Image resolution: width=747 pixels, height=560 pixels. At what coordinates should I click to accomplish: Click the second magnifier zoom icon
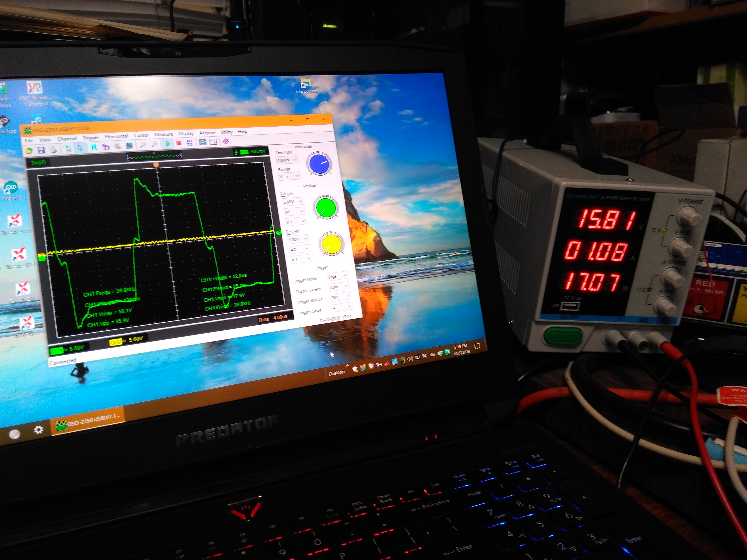(x=154, y=144)
